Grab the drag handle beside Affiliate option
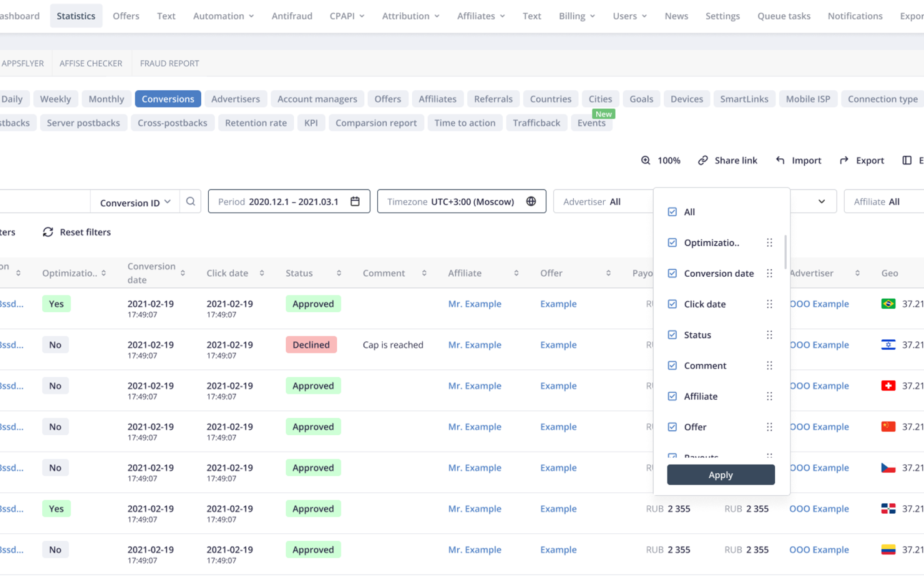The width and height of the screenshot is (924, 578). click(769, 396)
